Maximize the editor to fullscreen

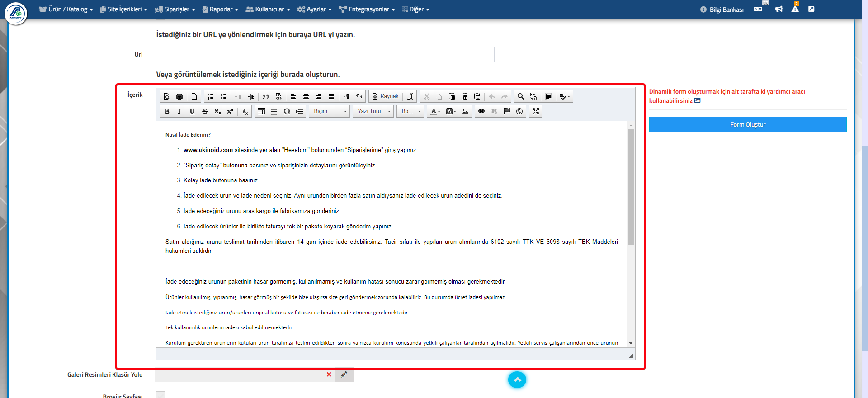click(x=536, y=111)
